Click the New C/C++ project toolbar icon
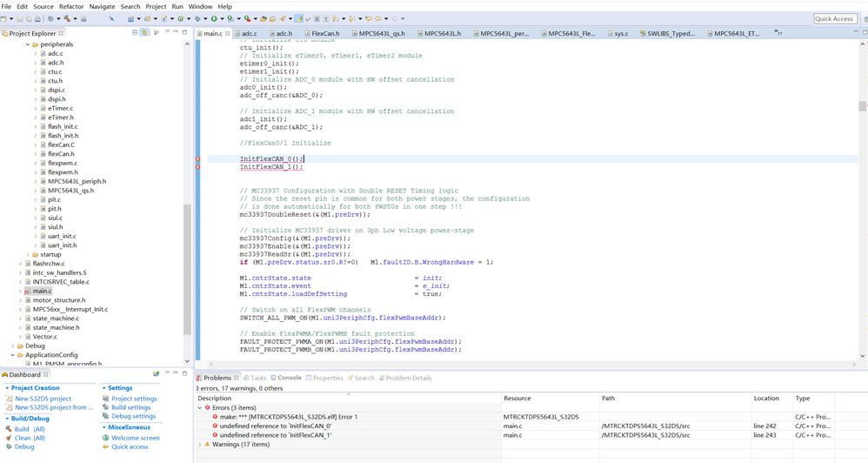The image size is (868, 463). (130, 19)
